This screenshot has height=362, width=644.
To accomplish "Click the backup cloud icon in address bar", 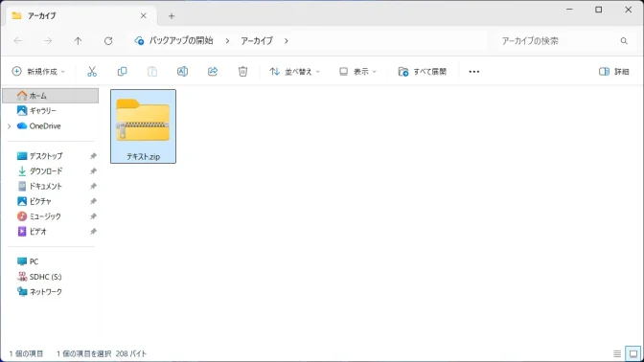I will point(139,40).
